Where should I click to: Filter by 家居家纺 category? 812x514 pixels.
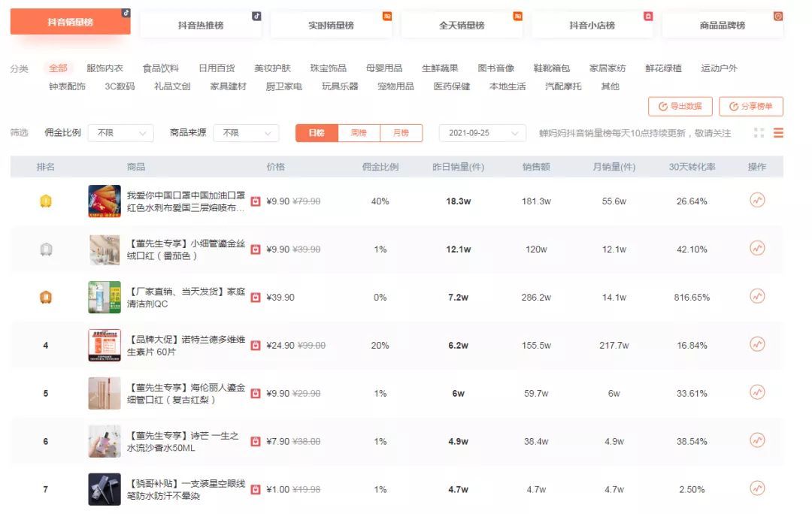607,68
